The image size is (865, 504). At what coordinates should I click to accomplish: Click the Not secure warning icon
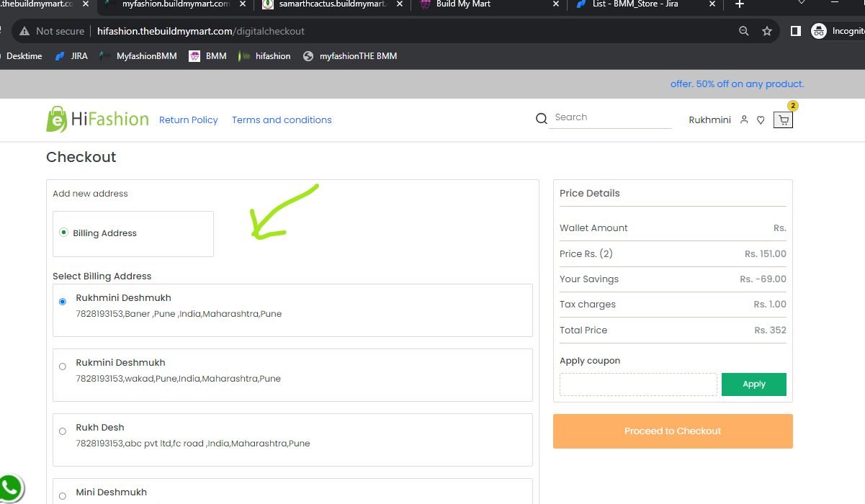pos(24,31)
